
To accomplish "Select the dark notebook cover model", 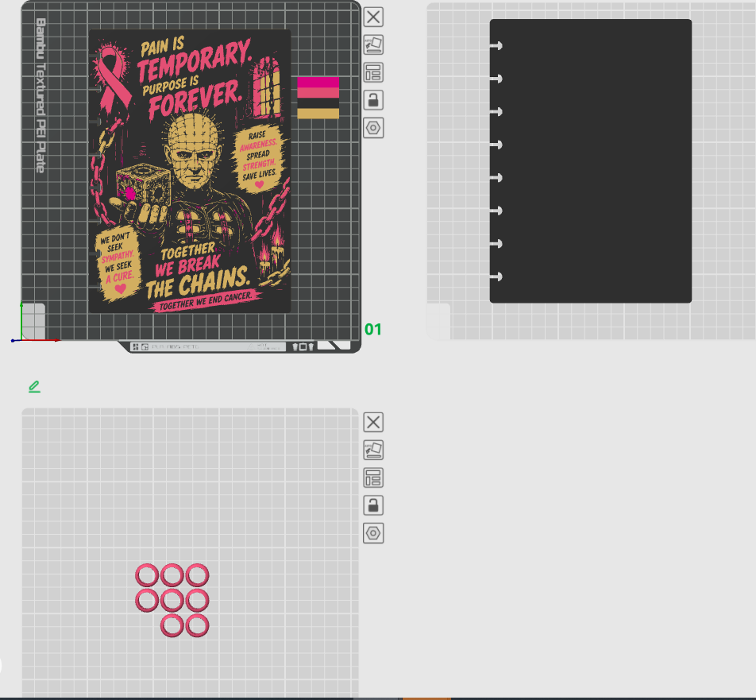I will (591, 161).
